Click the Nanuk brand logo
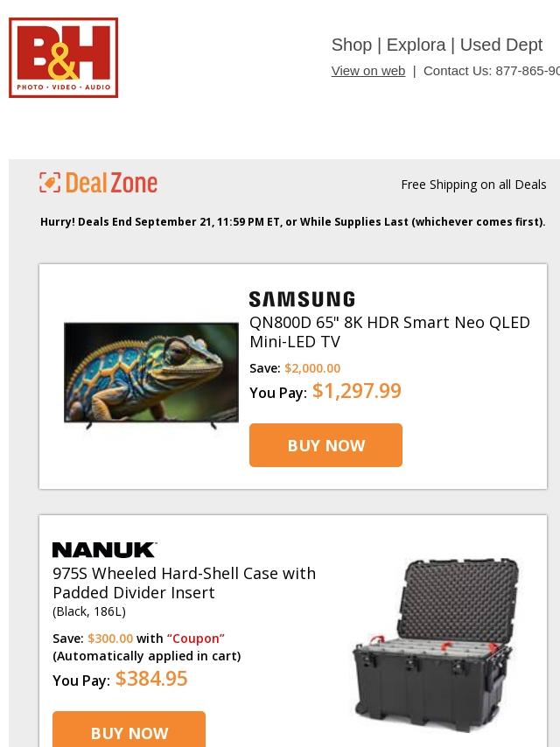Screen dimensions: 560x747 pos(104,550)
